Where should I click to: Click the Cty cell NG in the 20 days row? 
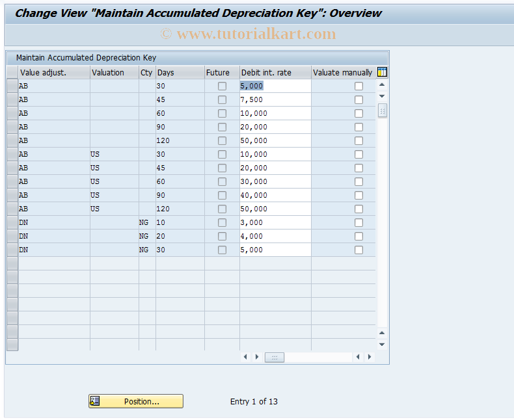pyautogui.click(x=147, y=236)
